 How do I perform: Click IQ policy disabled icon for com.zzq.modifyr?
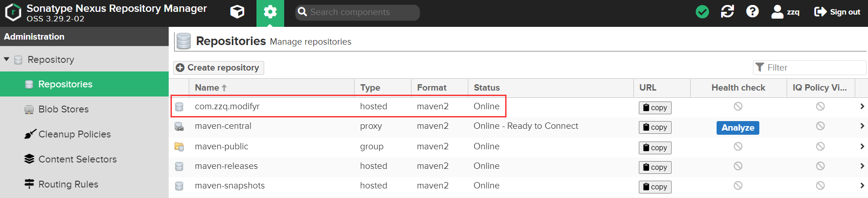pos(820,107)
